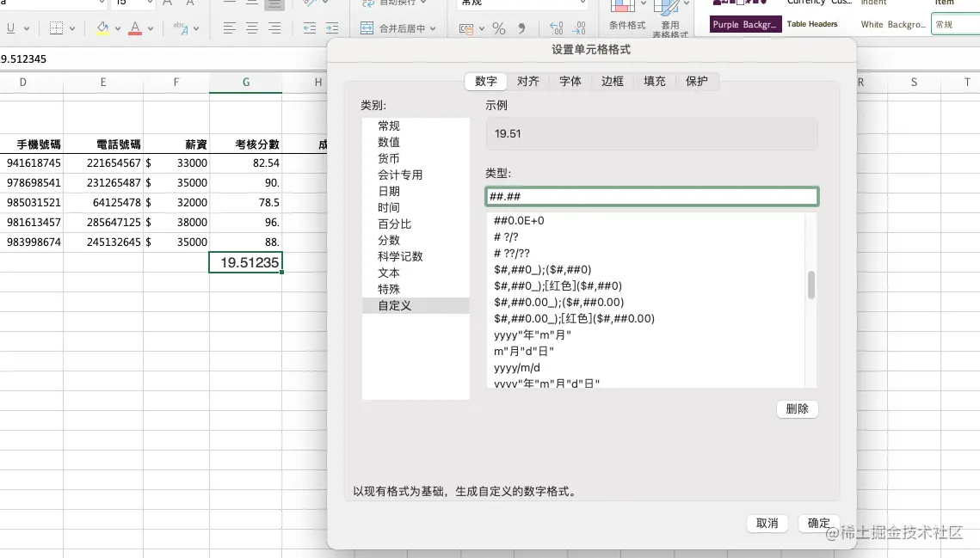
Task: Select 文本 category
Action: (x=416, y=273)
